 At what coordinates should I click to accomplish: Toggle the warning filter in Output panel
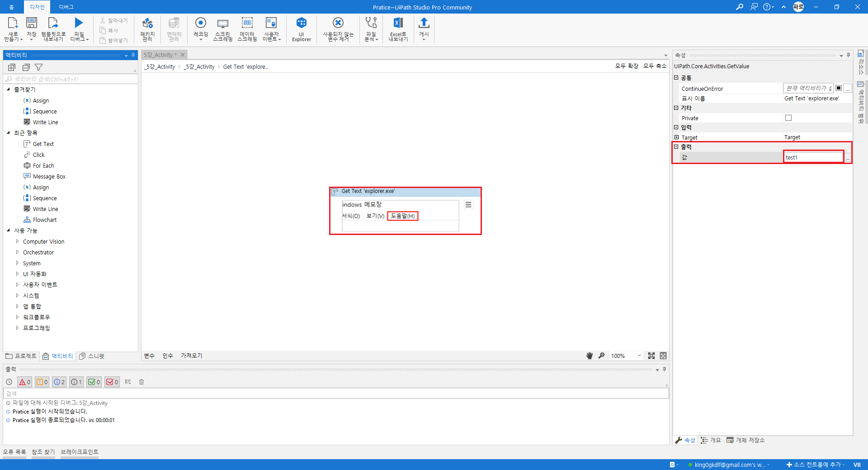[42, 382]
